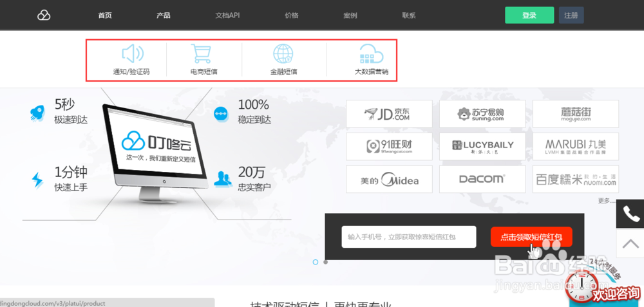
Task: Click the 通知/验证码 label
Action: [x=131, y=72]
